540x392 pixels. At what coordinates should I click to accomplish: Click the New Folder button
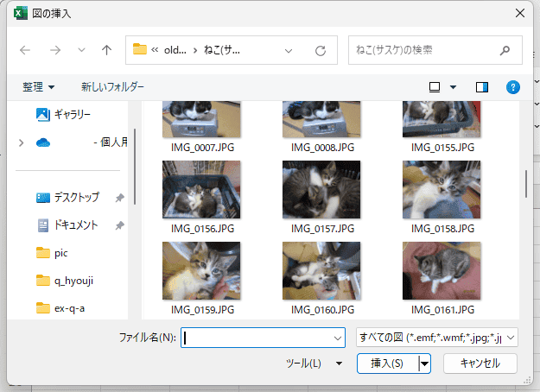click(x=112, y=87)
